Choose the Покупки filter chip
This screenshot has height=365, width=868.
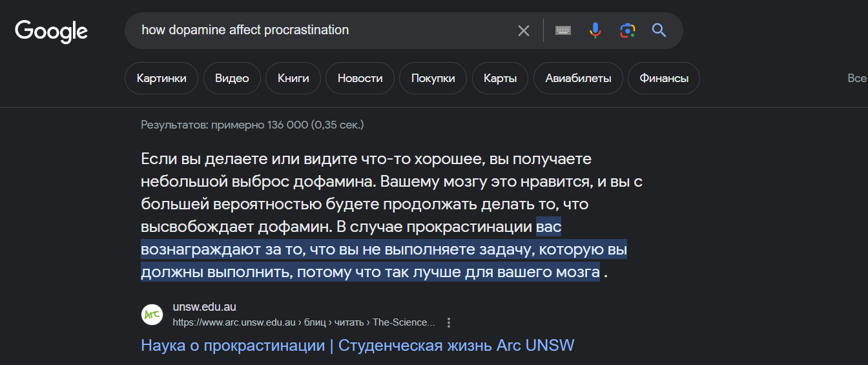click(433, 79)
